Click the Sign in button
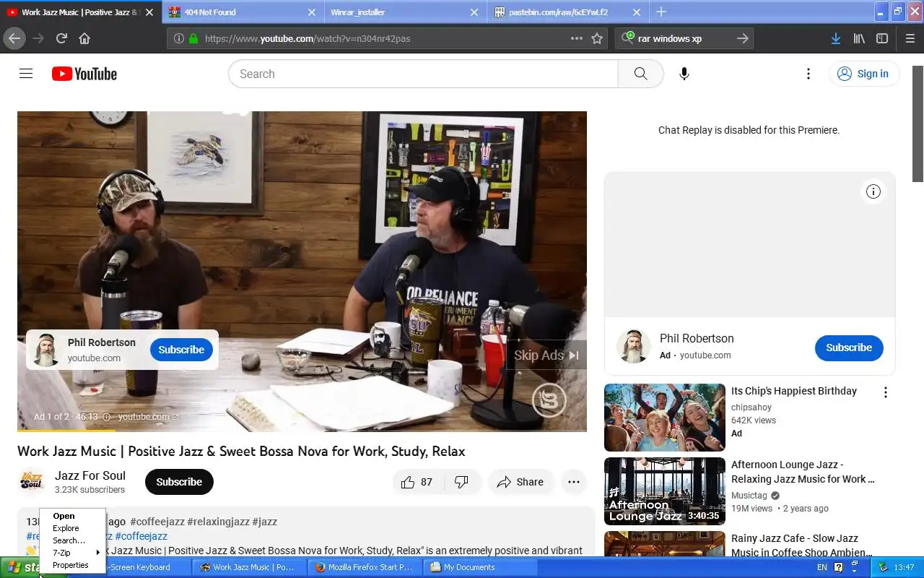The height and width of the screenshot is (578, 924). [x=863, y=74]
